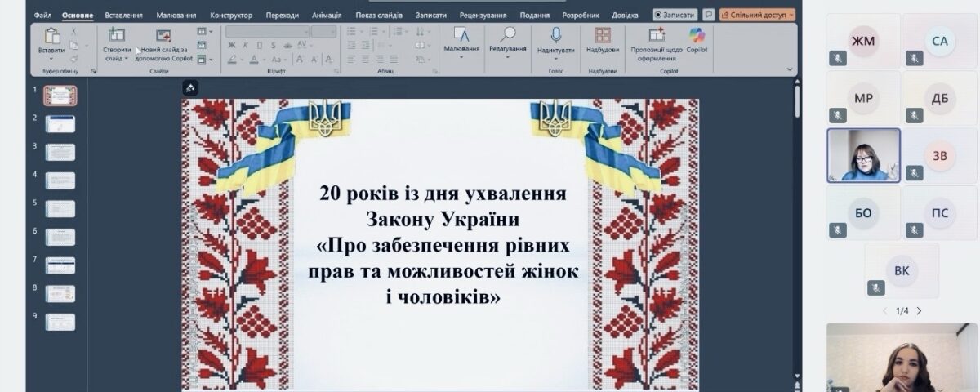Click the Створити слайд icon
This screenshot has height=392, width=980.
tap(117, 38)
